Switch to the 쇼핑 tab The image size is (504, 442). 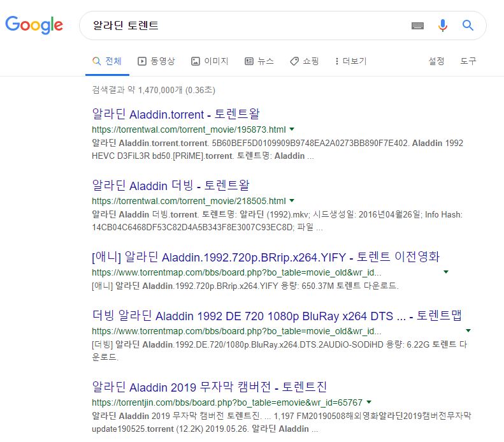304,61
